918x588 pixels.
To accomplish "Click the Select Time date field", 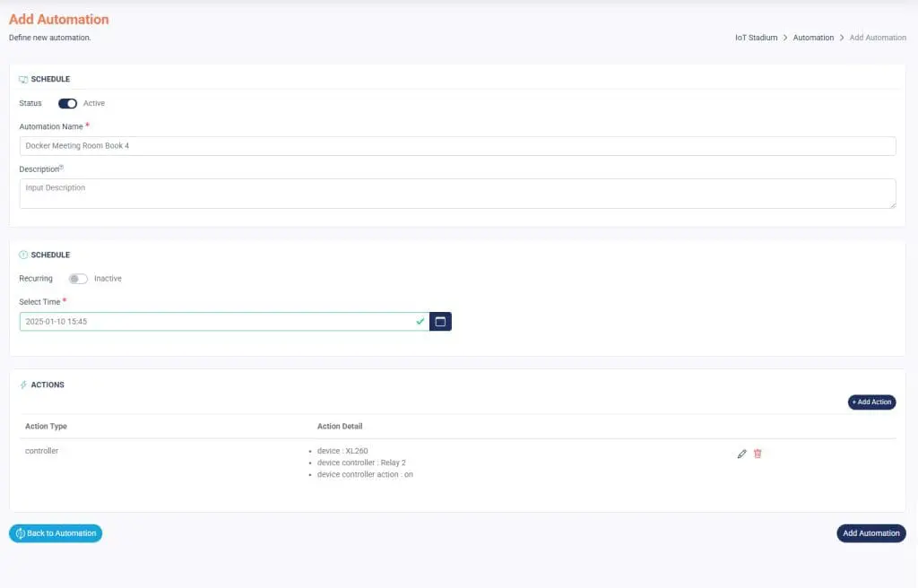I will pyautogui.click(x=215, y=322).
